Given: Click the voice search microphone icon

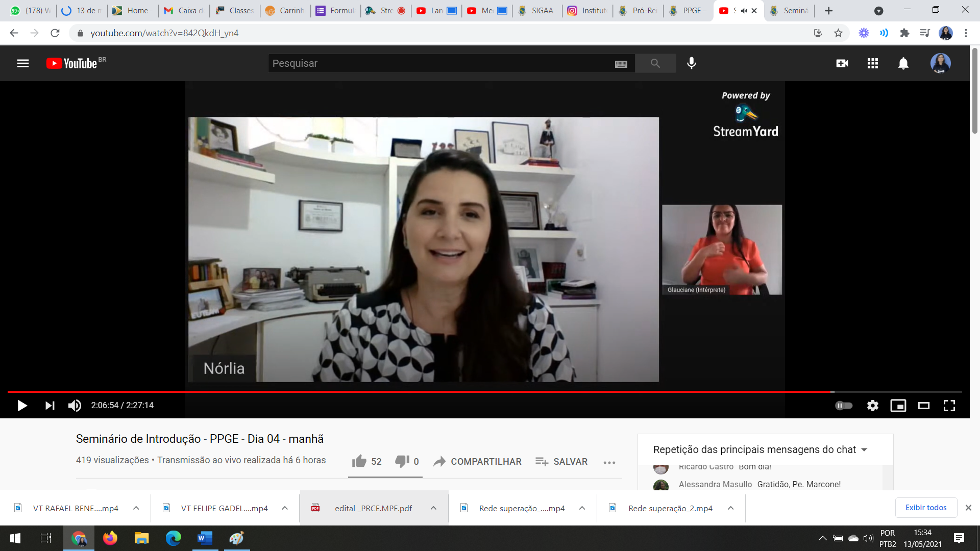Looking at the screenshot, I should point(692,63).
